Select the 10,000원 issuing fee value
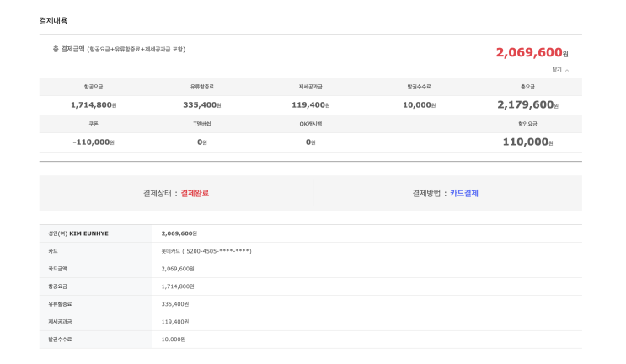 point(420,105)
